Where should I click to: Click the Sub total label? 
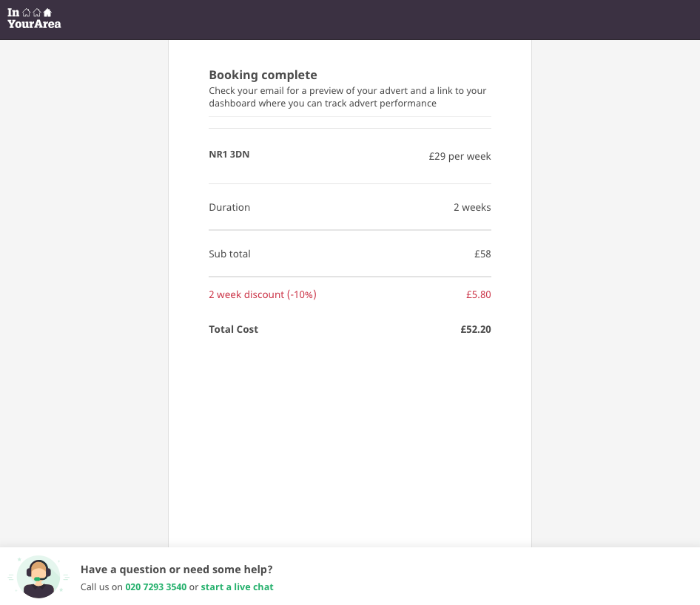[229, 254]
